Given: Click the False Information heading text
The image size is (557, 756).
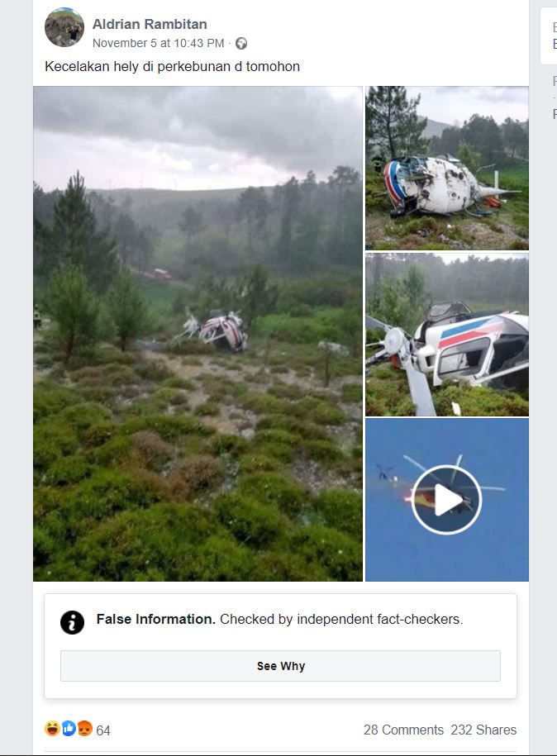Looking at the screenshot, I should tap(155, 619).
